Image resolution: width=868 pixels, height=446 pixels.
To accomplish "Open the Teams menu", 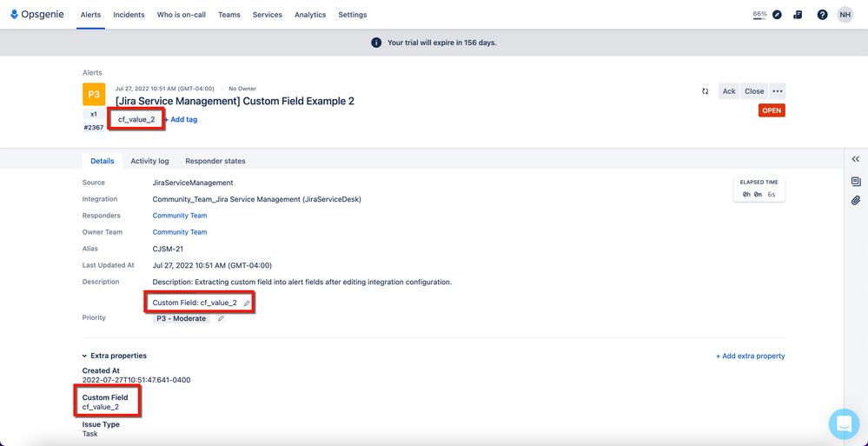I will coord(229,15).
